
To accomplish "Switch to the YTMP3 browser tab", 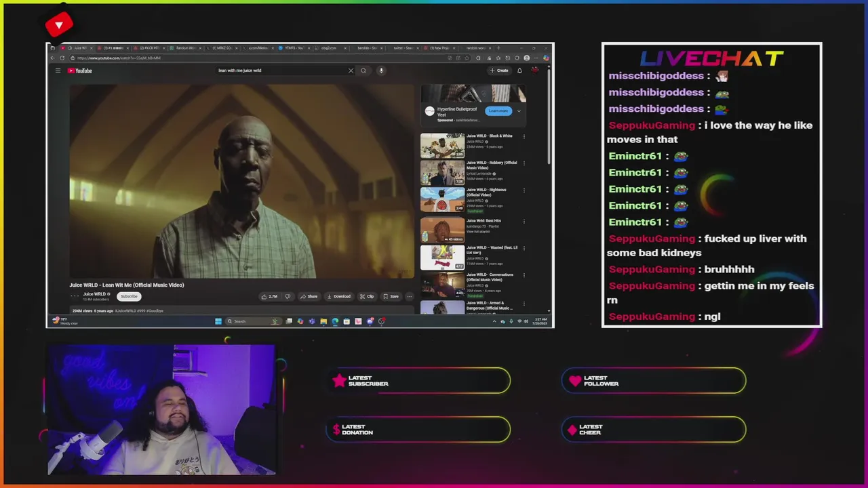I will pyautogui.click(x=295, y=48).
